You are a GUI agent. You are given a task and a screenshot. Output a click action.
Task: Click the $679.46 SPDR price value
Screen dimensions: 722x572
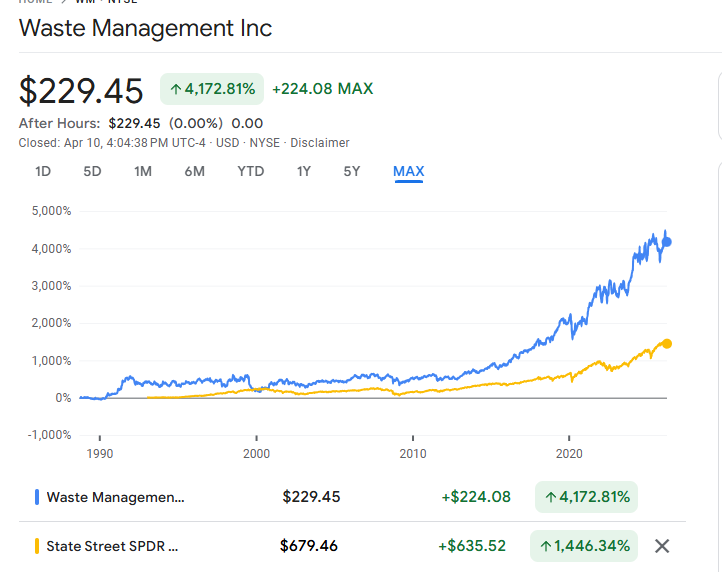(x=309, y=546)
